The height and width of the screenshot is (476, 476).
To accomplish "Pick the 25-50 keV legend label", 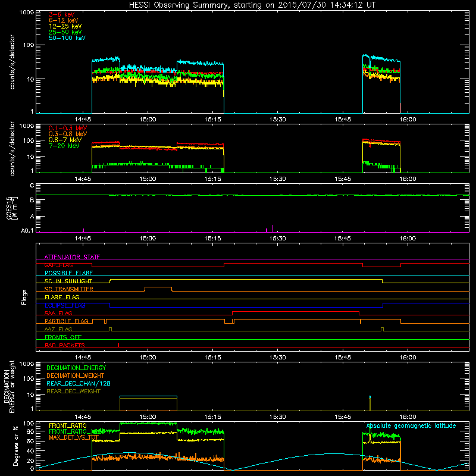I will tap(65, 32).
